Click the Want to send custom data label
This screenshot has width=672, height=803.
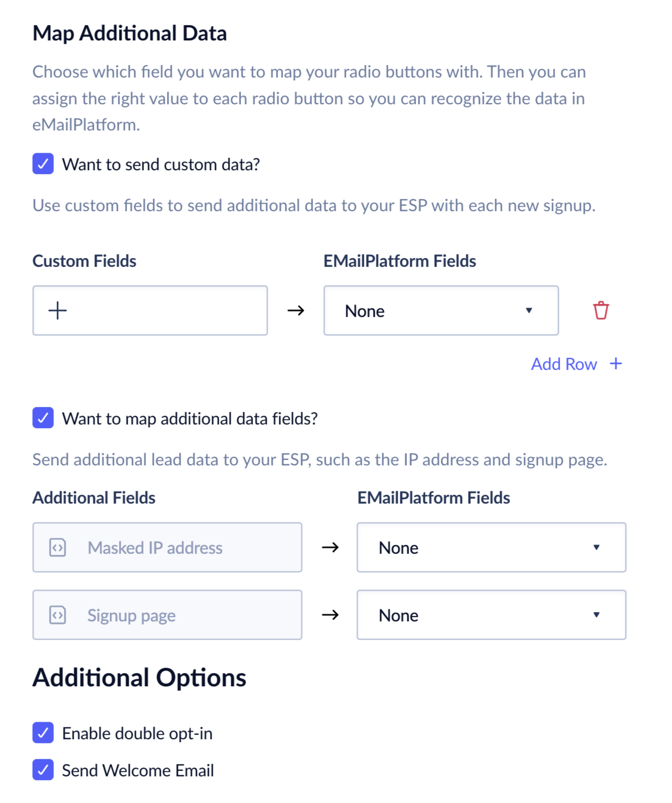coord(161,164)
